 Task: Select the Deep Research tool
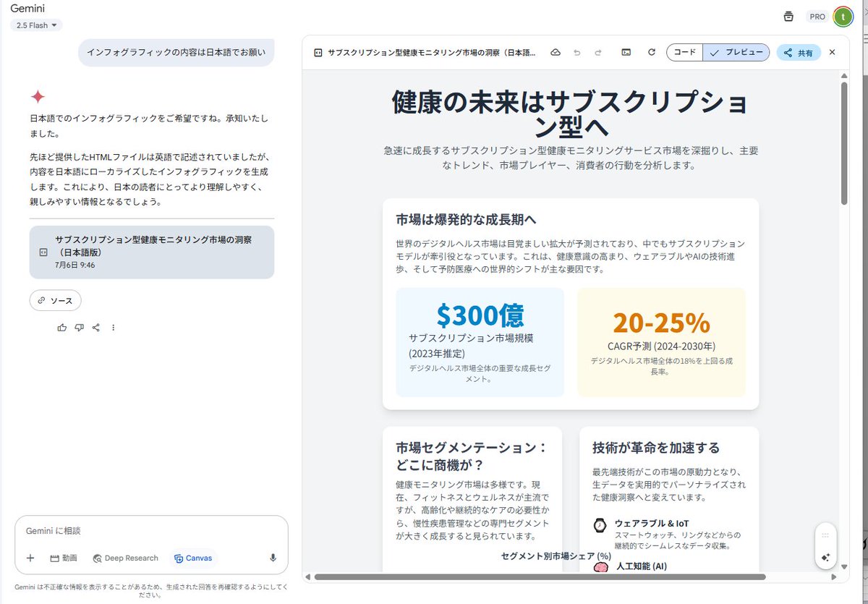pos(125,558)
